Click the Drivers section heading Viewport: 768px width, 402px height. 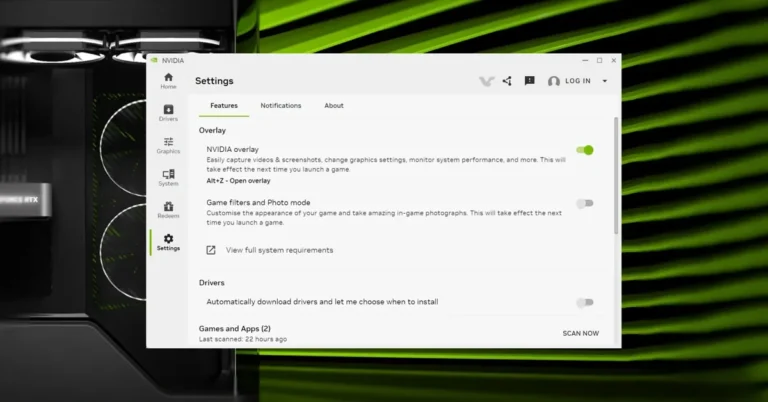click(x=212, y=283)
